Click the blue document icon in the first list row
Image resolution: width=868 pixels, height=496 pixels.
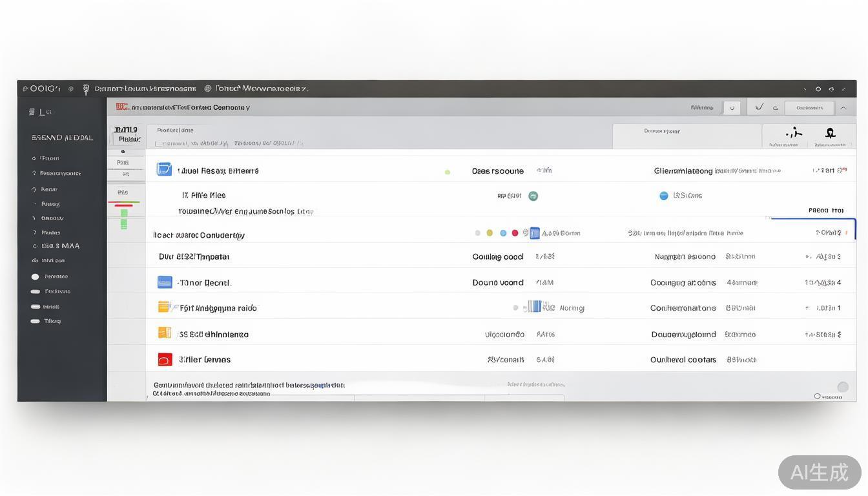click(x=164, y=170)
